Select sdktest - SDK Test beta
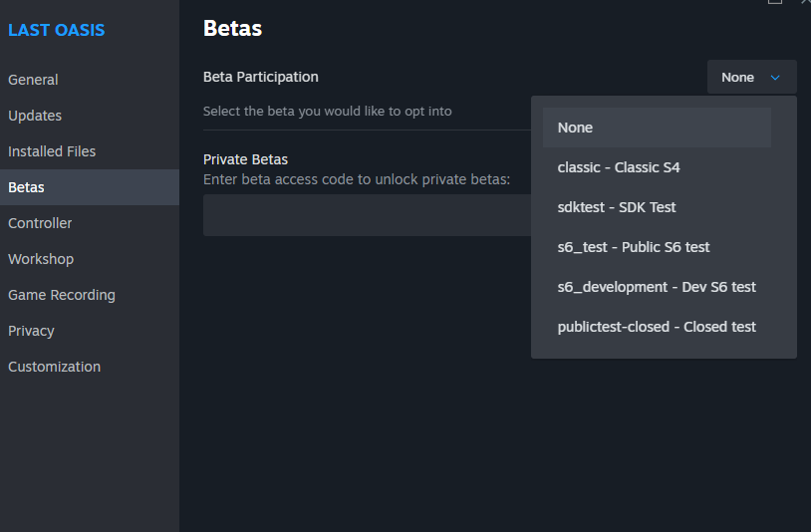This screenshot has height=532, width=811. tap(657, 207)
